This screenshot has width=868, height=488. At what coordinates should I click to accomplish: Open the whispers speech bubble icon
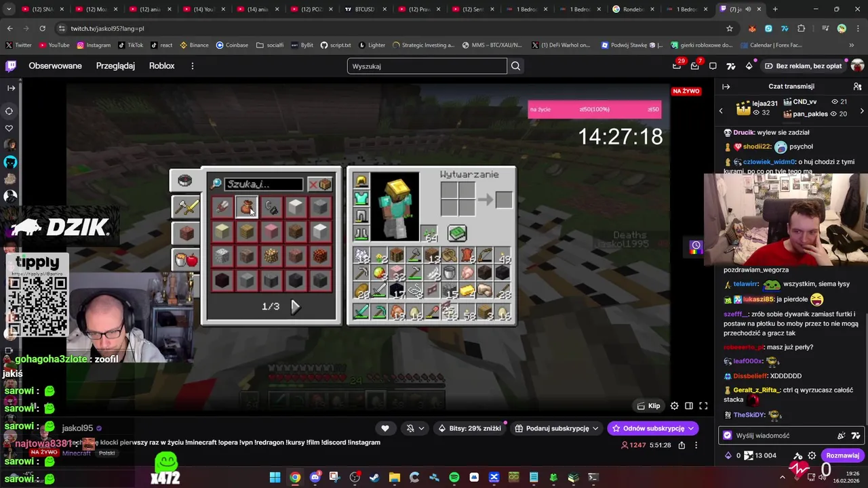pyautogui.click(x=713, y=66)
